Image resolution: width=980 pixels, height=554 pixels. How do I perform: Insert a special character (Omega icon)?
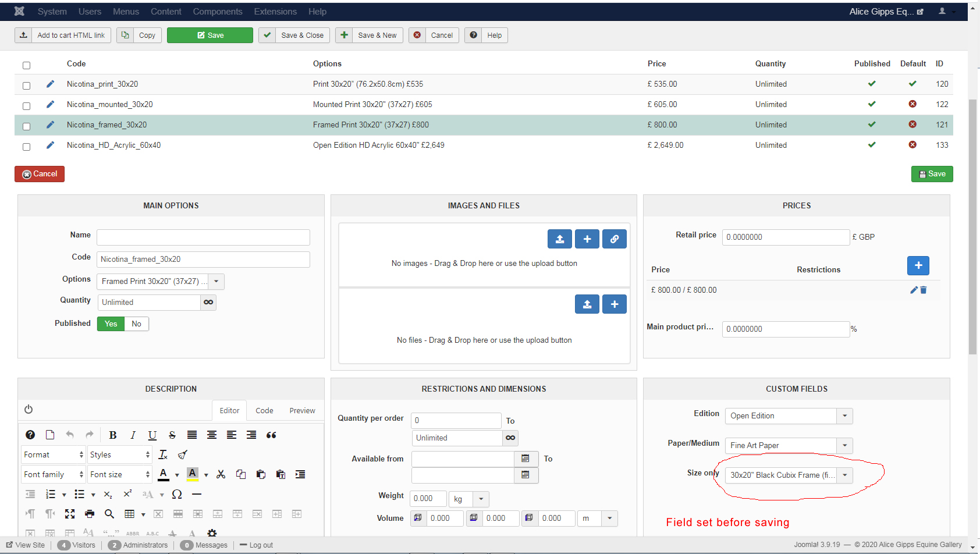click(x=177, y=494)
